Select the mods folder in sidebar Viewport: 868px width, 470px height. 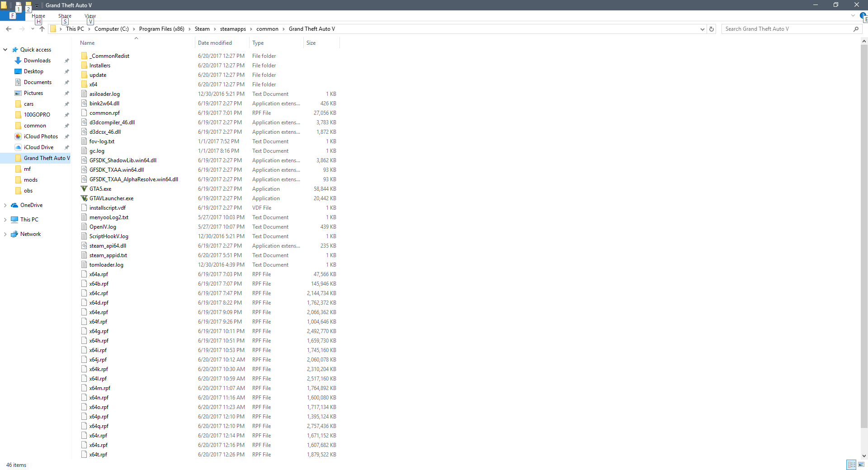pos(31,180)
